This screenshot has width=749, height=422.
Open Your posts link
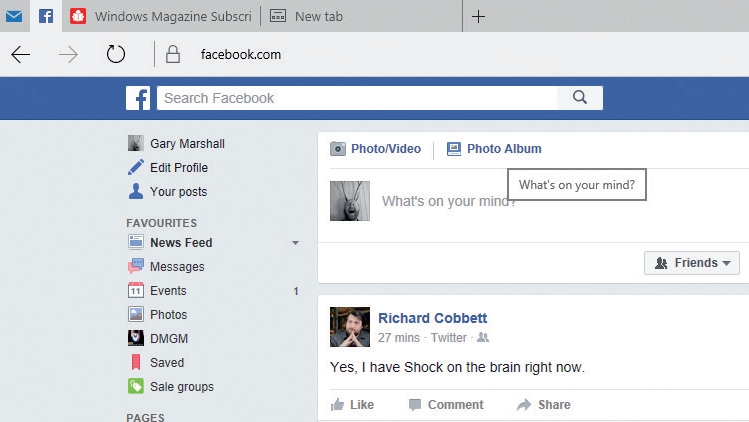pos(179,192)
